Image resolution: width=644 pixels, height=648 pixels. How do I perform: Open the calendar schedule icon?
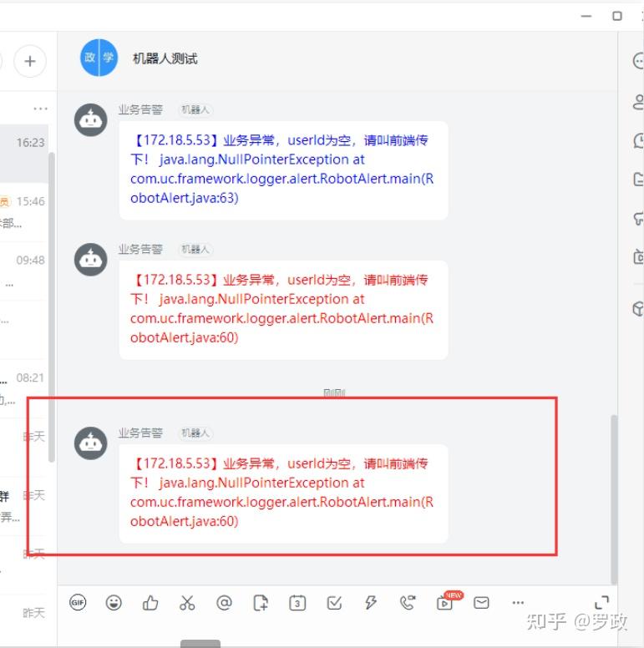[297, 604]
